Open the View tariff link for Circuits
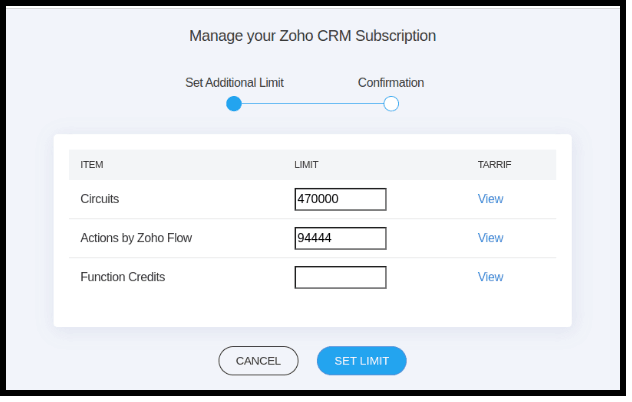This screenshot has height=402, width=632. [x=490, y=199]
